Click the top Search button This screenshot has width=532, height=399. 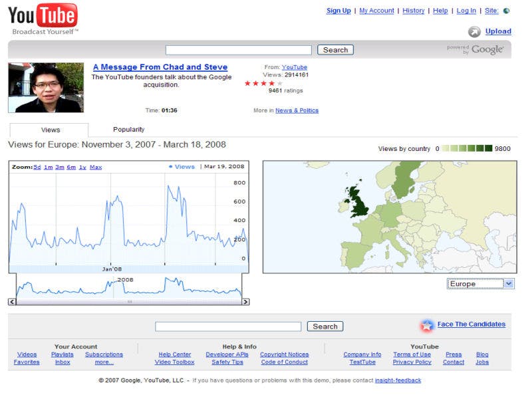coord(335,50)
